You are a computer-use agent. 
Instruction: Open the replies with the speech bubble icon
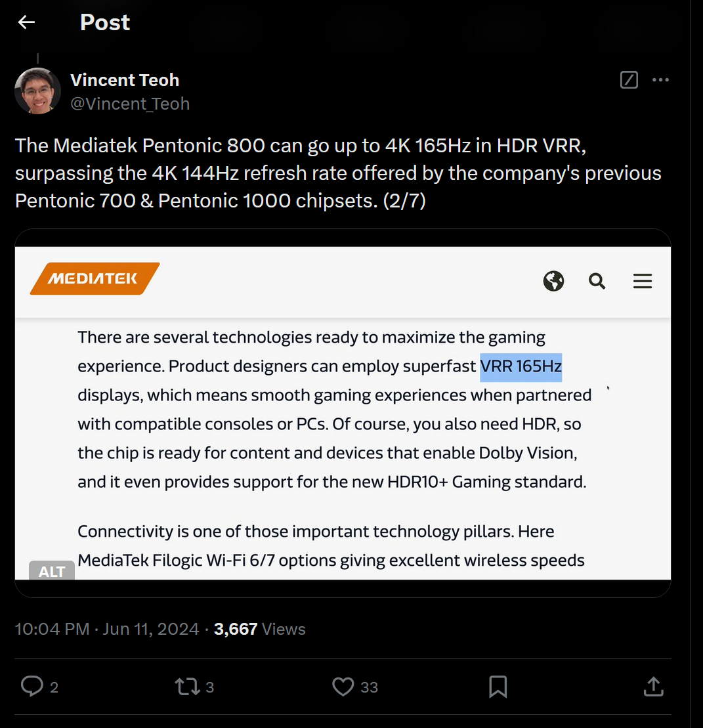(x=32, y=687)
